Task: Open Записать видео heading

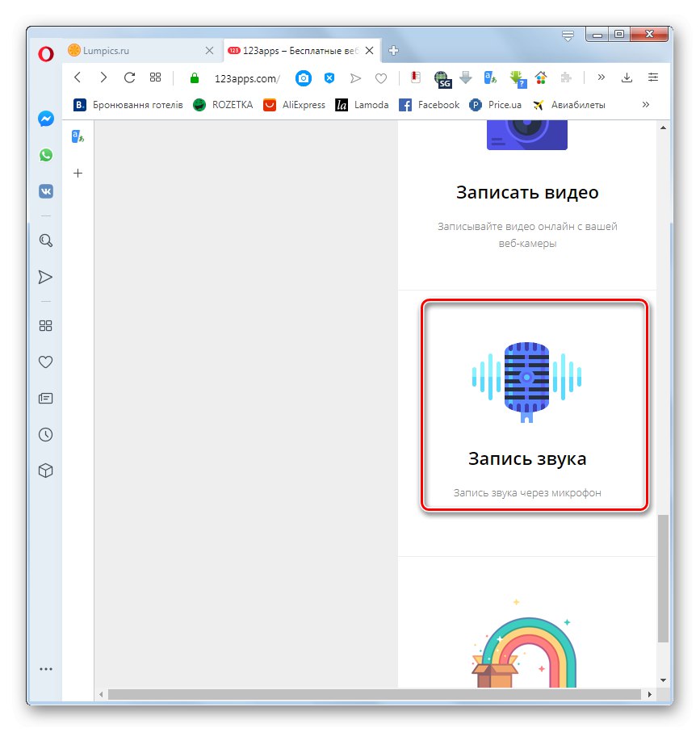Action: 527,192
